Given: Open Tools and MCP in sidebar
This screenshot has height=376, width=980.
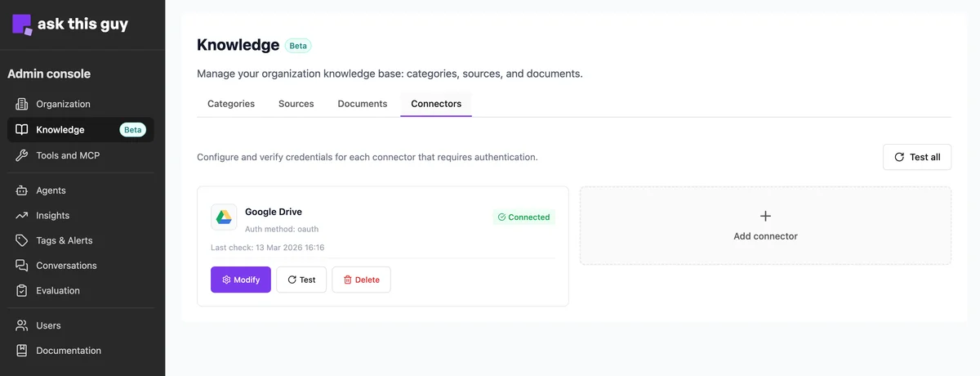Looking at the screenshot, I should coord(81,155).
